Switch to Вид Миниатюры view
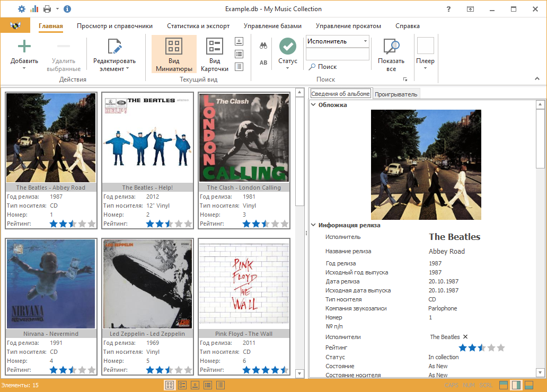547x392 pixels. tap(174, 54)
